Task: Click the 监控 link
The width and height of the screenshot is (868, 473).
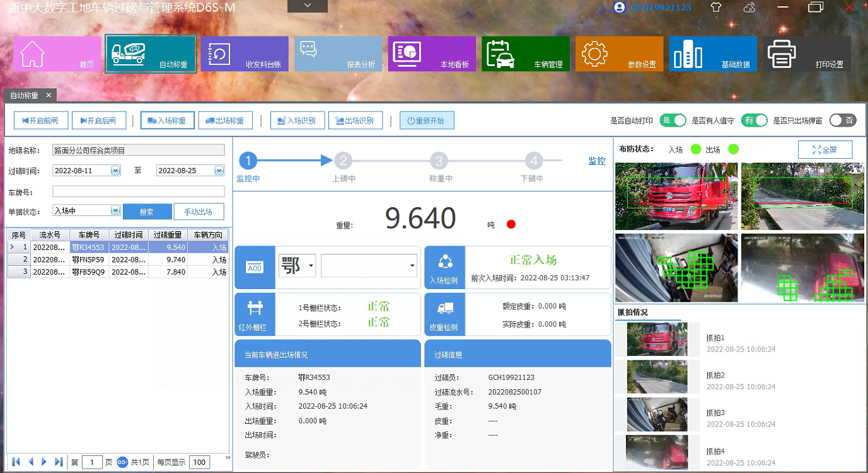Action: pyautogui.click(x=598, y=161)
